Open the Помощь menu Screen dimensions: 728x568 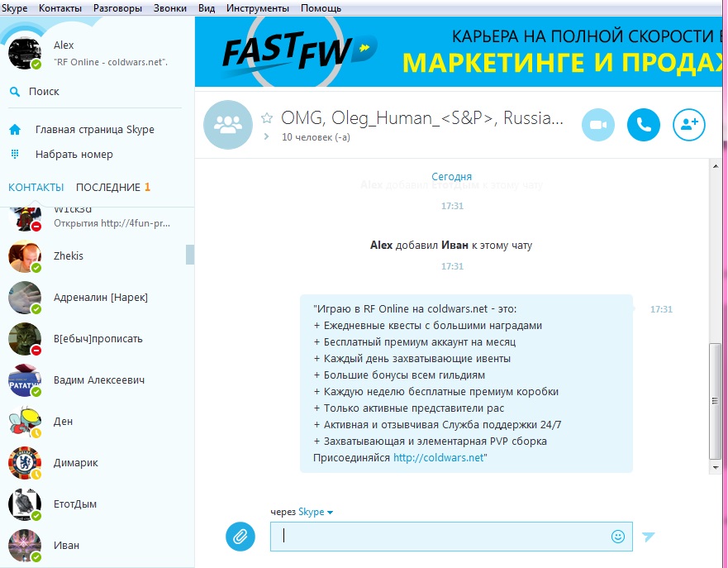(321, 8)
